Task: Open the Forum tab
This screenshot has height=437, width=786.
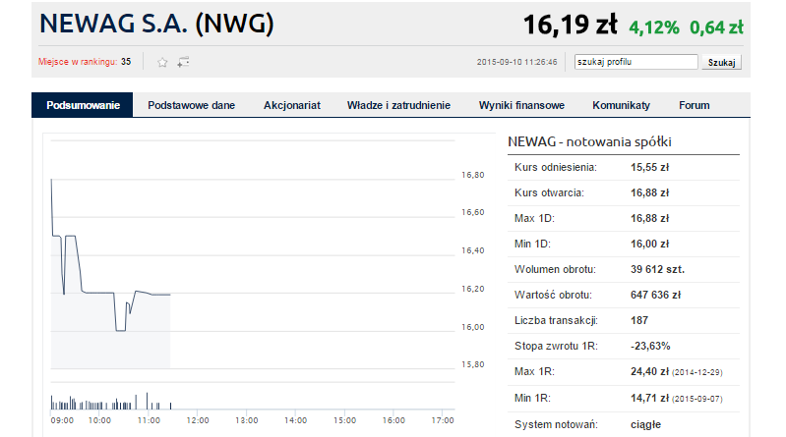Action: [694, 105]
